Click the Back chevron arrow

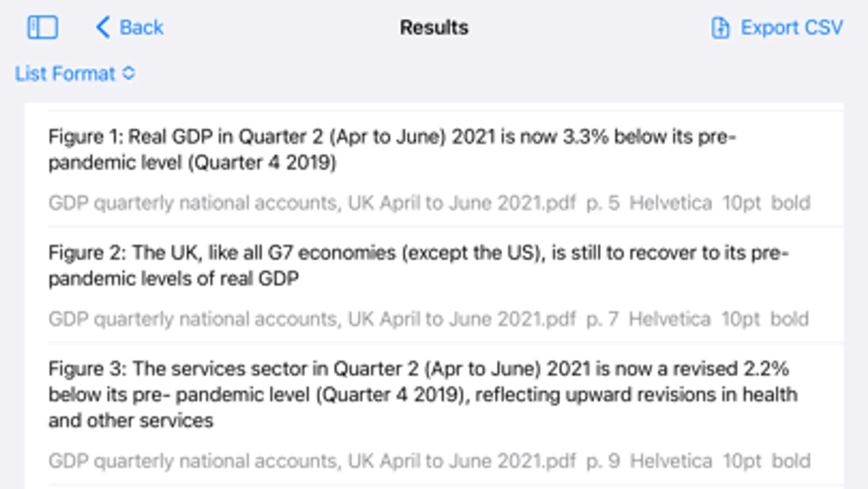tap(103, 27)
